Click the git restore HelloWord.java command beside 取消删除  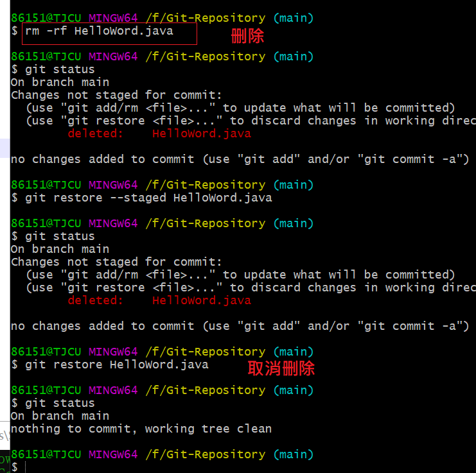[116, 365]
